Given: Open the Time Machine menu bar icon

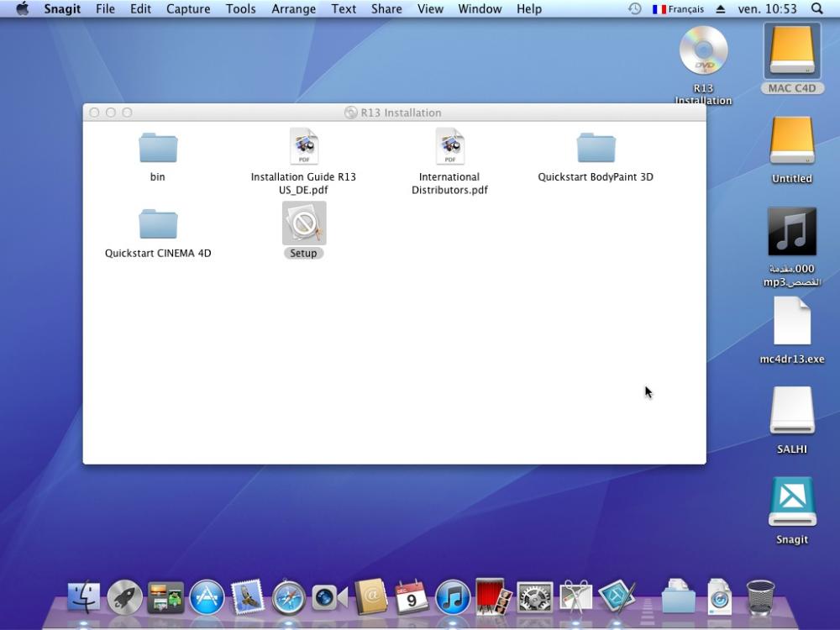Looking at the screenshot, I should click(634, 8).
